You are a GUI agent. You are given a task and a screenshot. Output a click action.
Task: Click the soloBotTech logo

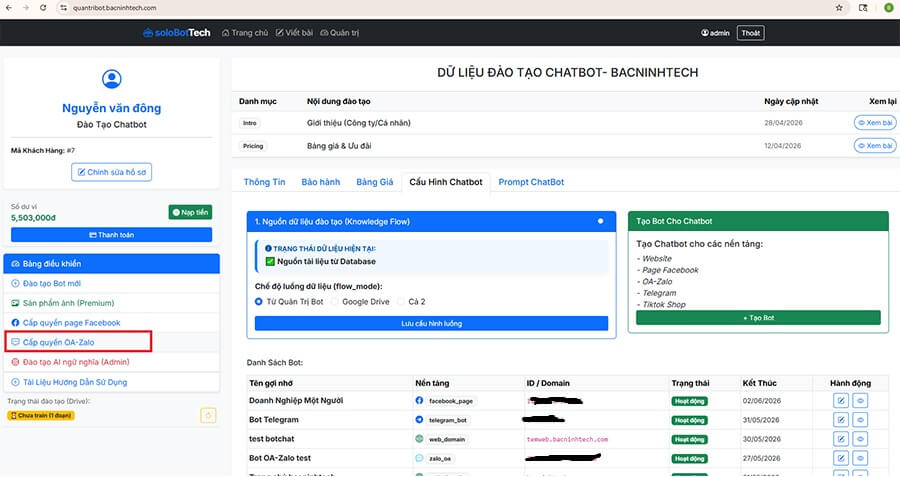point(177,33)
